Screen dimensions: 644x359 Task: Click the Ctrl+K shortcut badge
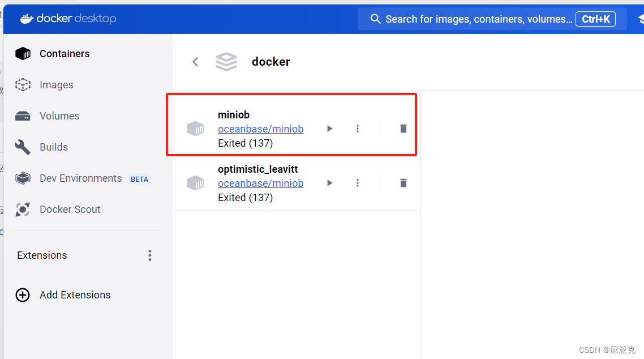coord(595,19)
